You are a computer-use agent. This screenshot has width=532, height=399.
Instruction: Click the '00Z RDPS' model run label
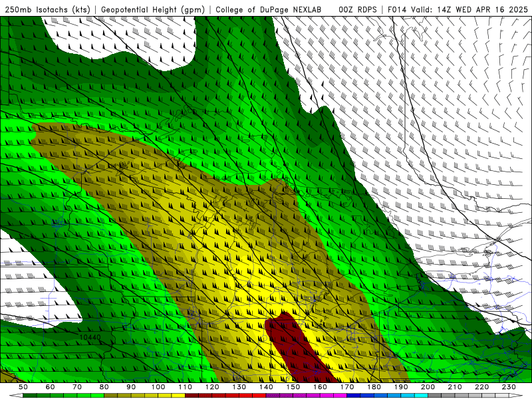pyautogui.click(x=358, y=10)
